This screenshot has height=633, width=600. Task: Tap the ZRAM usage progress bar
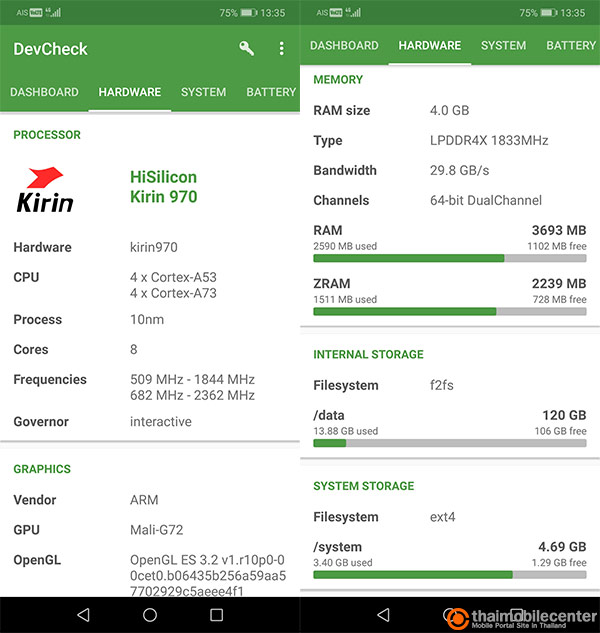pos(450,311)
